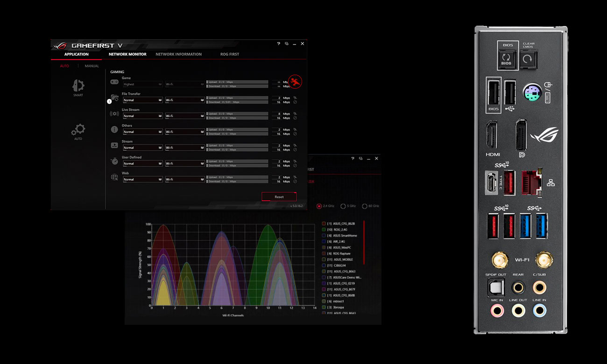607x364 pixels.
Task: Open Web priority dropdown
Action: [x=142, y=179]
